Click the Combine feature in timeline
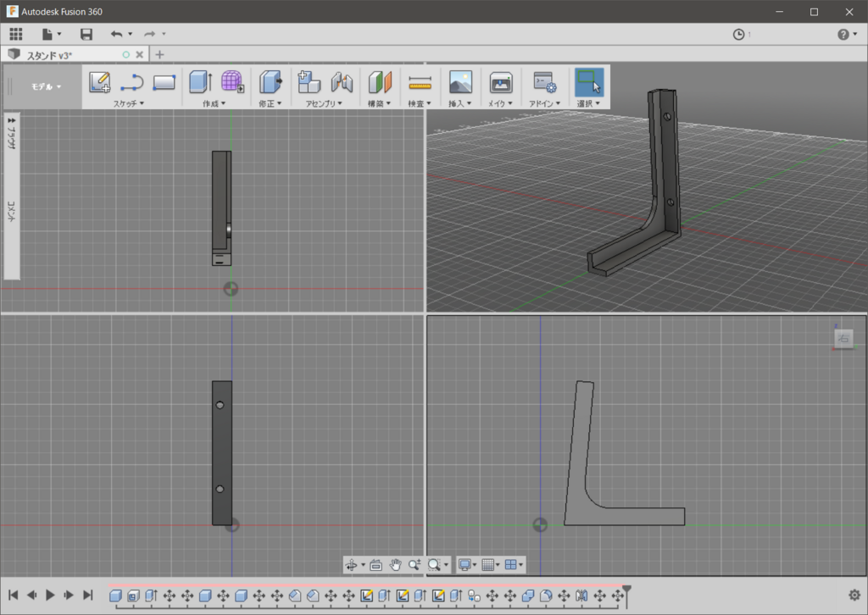The width and height of the screenshot is (868, 615). pos(528,596)
